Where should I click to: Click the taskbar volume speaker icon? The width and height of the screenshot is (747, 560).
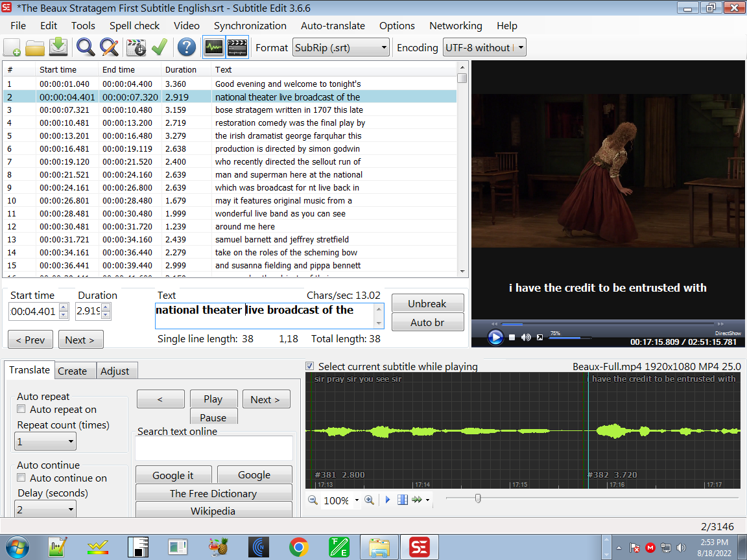tap(682, 548)
